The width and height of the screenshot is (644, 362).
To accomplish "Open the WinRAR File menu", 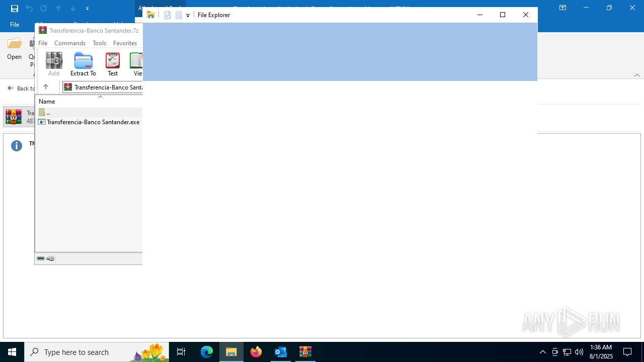I will [43, 43].
